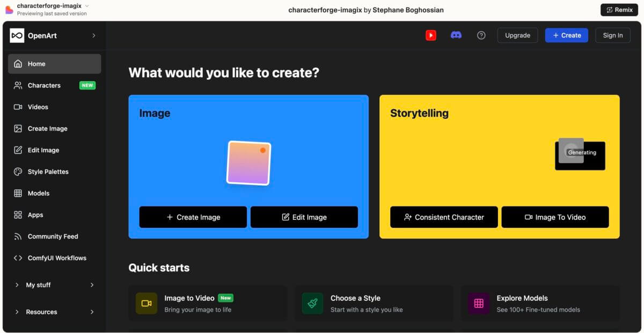This screenshot has width=644, height=333.
Task: Click the Choose a Style brush icon
Action: [x=312, y=304]
